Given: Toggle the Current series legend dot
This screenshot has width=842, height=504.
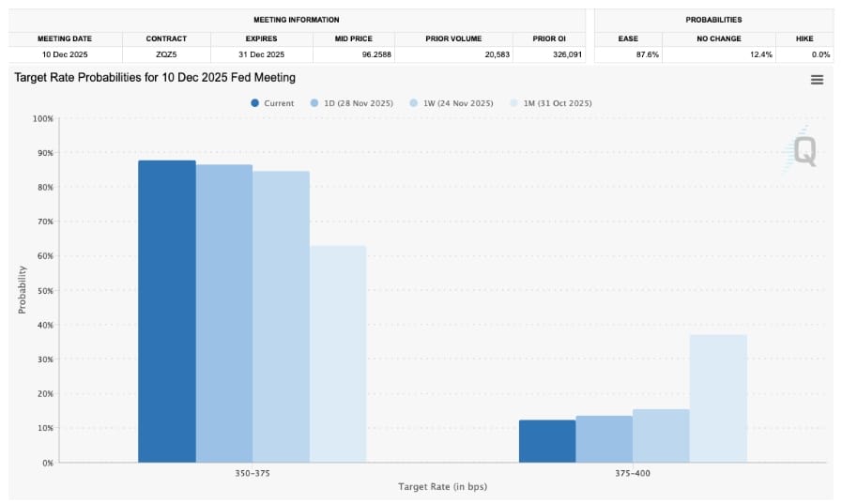Looking at the screenshot, I should click(x=255, y=103).
